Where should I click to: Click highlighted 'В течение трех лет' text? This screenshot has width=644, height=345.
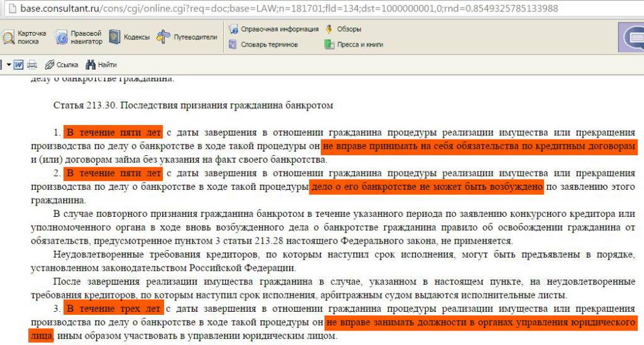tap(113, 309)
